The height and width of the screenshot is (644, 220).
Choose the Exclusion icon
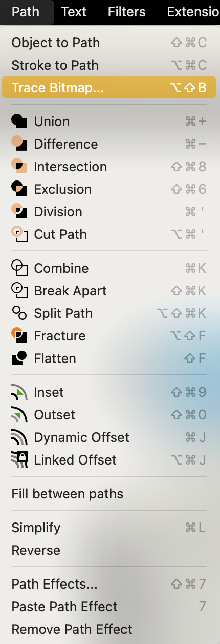coord(19,189)
